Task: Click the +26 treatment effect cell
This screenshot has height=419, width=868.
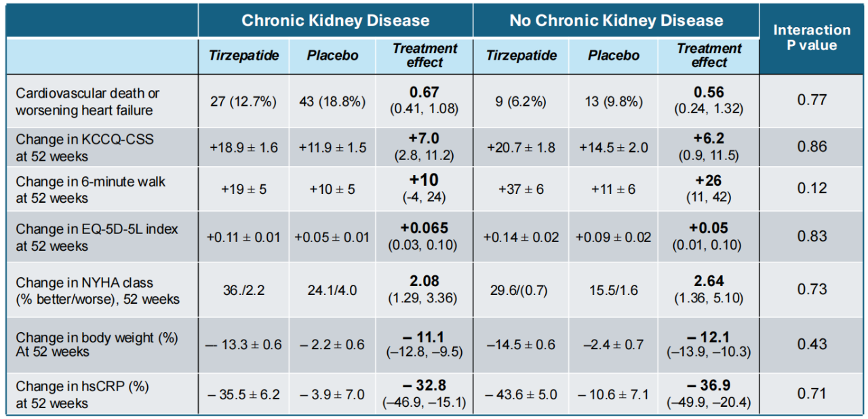Action: pyautogui.click(x=709, y=181)
